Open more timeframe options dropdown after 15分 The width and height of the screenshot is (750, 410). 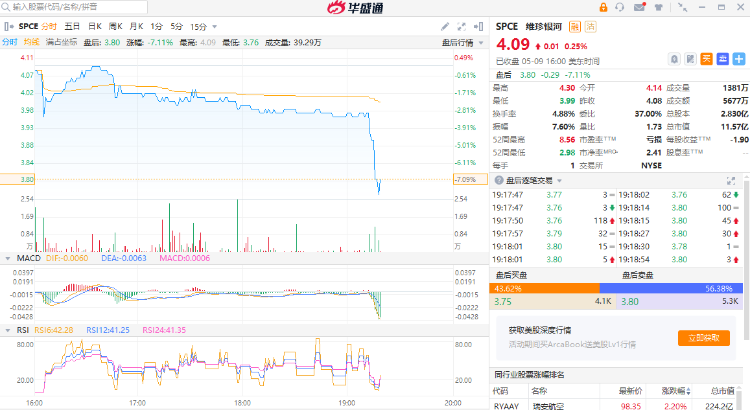tap(215, 27)
